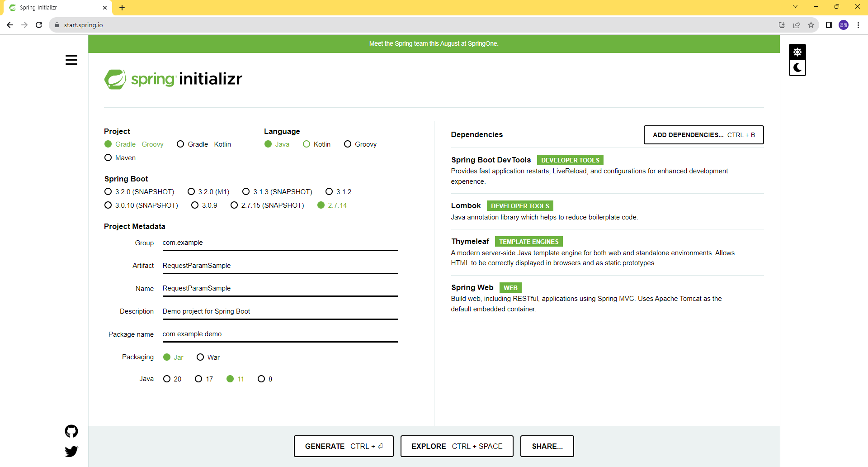Select Java version 17
The width and height of the screenshot is (868, 467).
(x=204, y=379)
